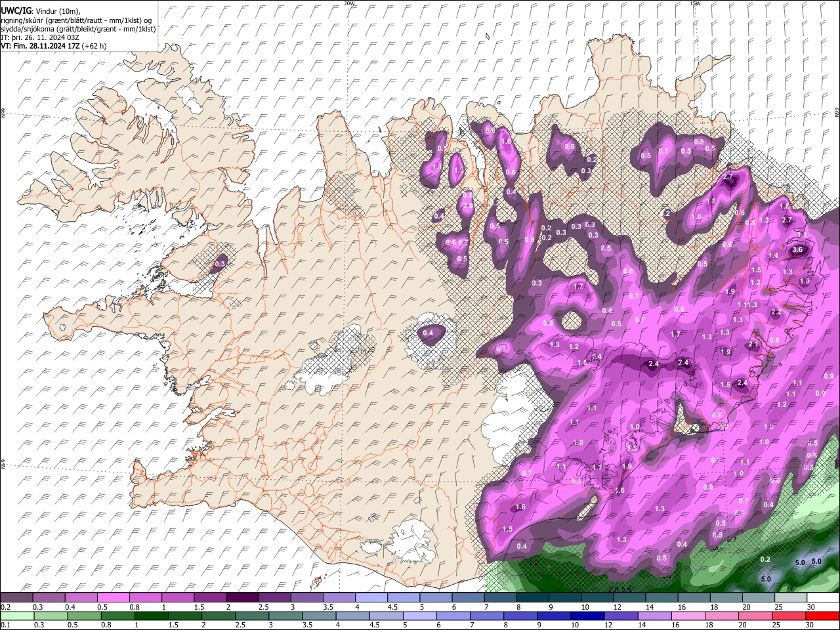This screenshot has height=630, width=840.
Task: Pick the top-row legend swatch starting at 1.5
Action: point(210,598)
